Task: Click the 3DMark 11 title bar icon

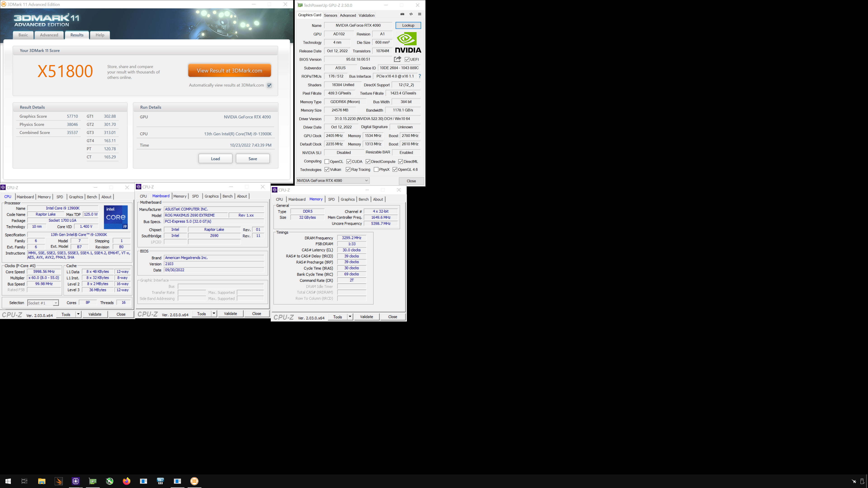Action: [4, 4]
